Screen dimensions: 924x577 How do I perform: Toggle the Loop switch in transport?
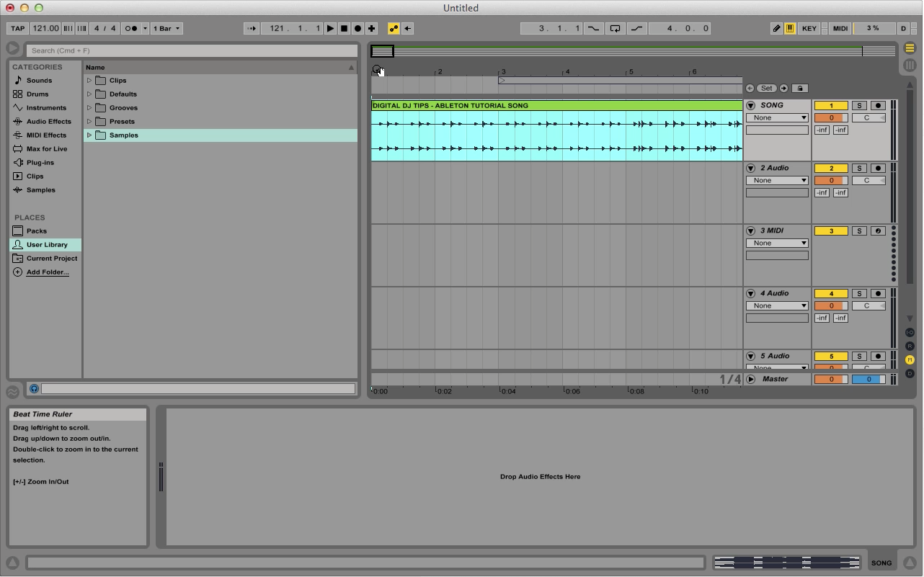point(615,29)
